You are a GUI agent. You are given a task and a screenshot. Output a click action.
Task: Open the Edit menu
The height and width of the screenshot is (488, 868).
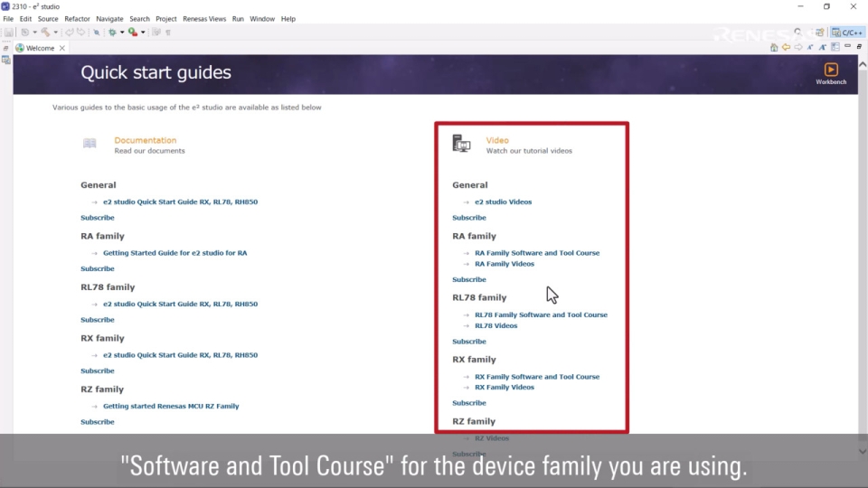click(x=25, y=19)
